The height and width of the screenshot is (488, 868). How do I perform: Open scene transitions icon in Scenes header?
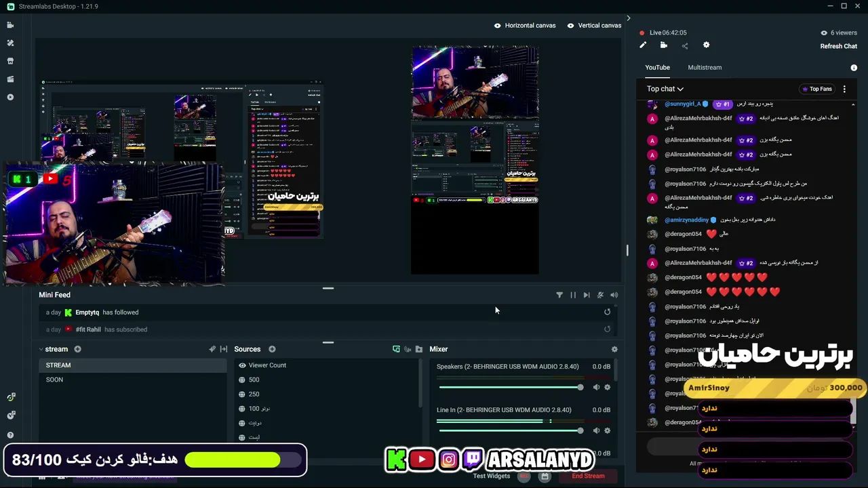point(212,349)
